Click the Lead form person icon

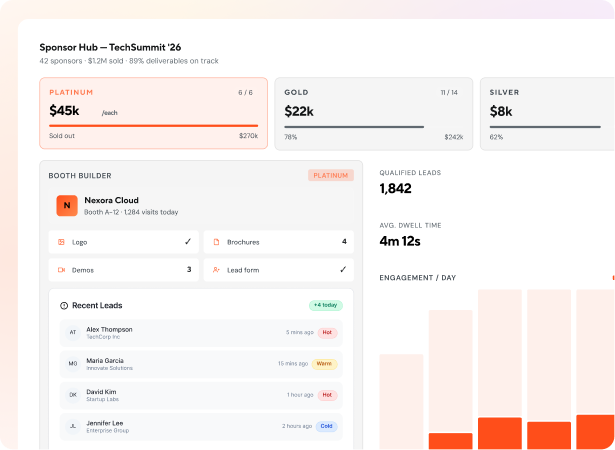tap(216, 270)
